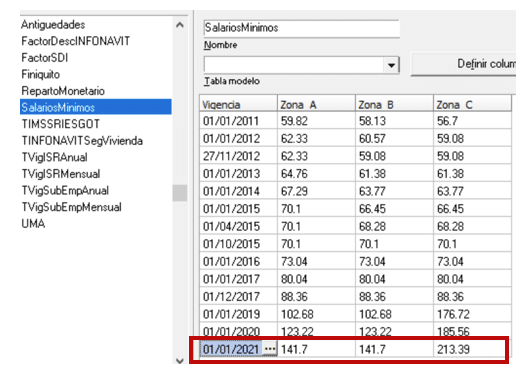The height and width of the screenshot is (374, 523).
Task: Select the 01/01/2013 Vigencia cell
Action: [238, 173]
